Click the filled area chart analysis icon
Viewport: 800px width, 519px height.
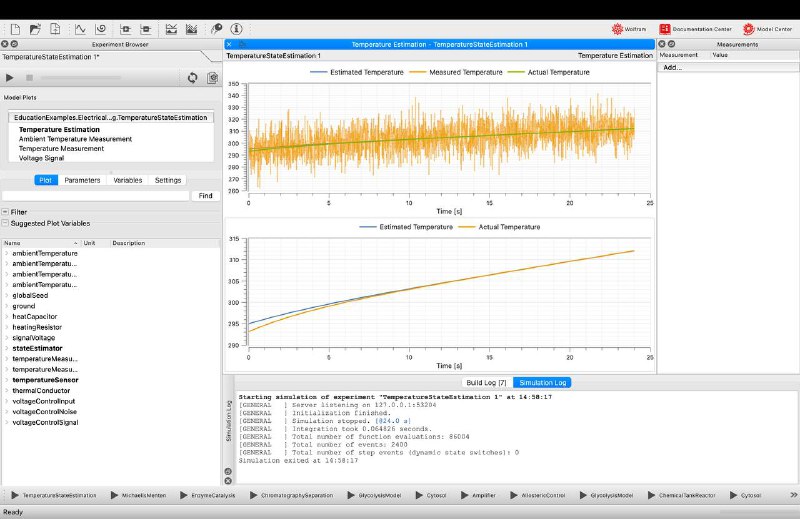191,29
